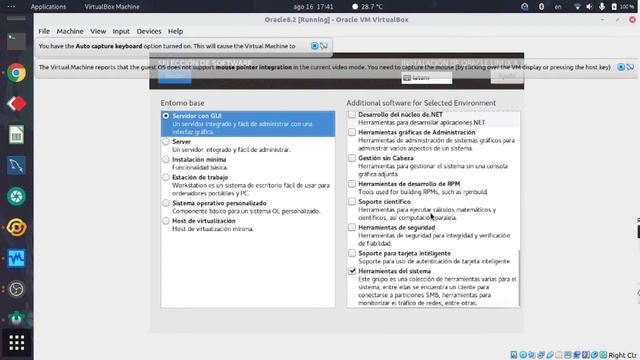Open the green aperture app in dock
The width and height of the screenshot is (640, 360).
(16, 196)
